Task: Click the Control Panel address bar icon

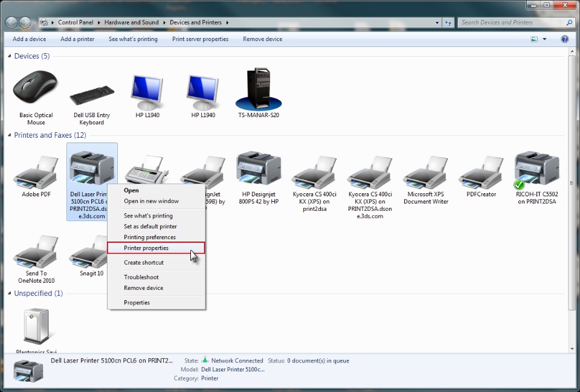Action: (44, 22)
